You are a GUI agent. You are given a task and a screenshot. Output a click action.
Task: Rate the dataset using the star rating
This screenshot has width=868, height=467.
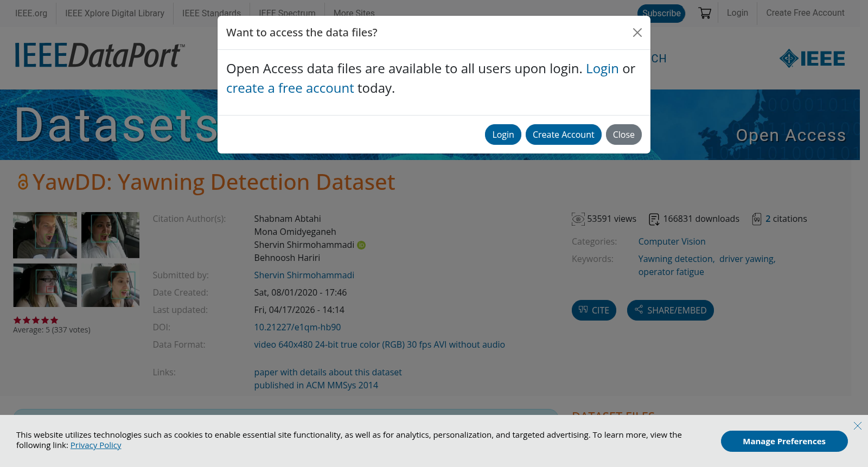36,320
